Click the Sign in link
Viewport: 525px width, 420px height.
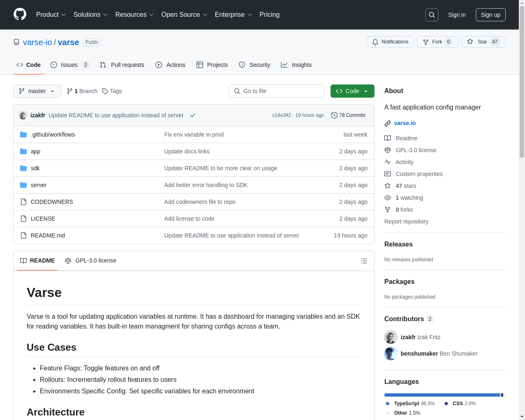point(457,15)
